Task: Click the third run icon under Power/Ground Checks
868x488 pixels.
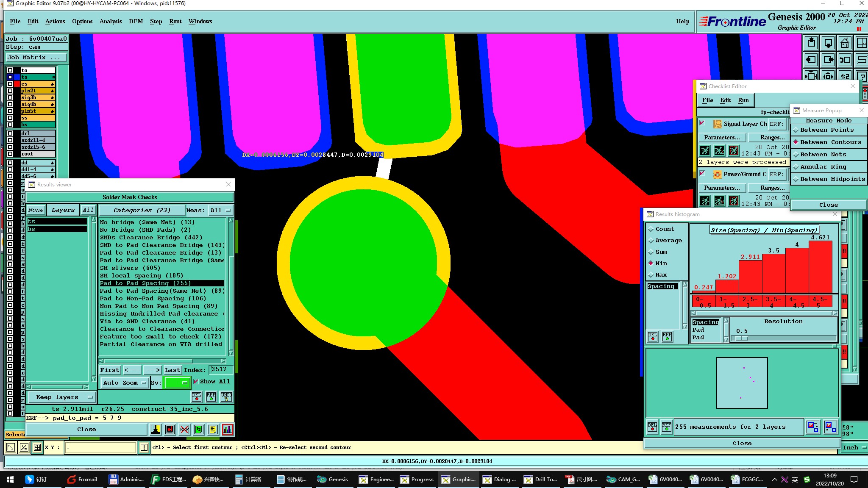Action: click(x=734, y=201)
